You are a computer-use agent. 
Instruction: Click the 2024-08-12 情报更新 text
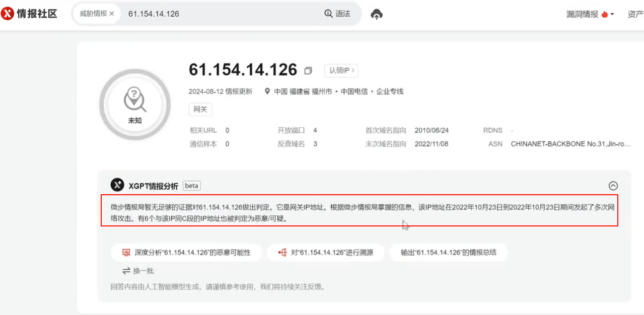click(221, 92)
